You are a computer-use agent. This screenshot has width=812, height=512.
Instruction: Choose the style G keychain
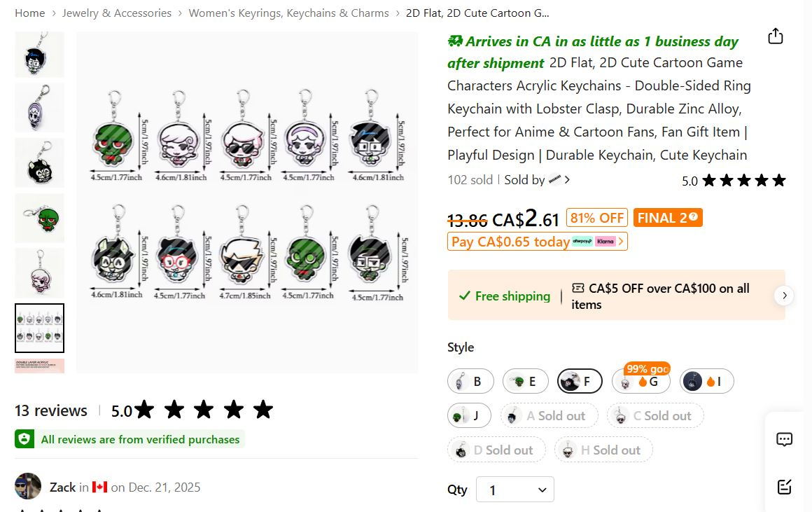[641, 382]
